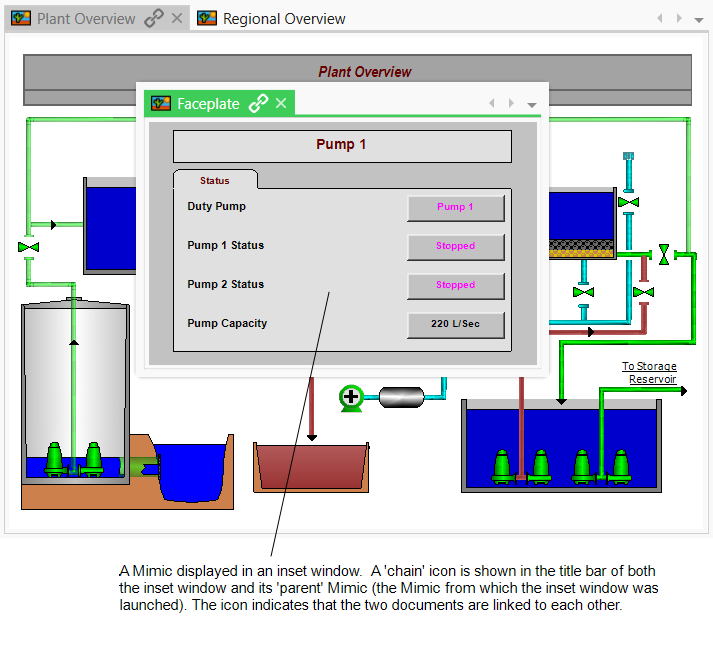
Task: Follow the To Storage Reservoir link
Action: click(649, 373)
